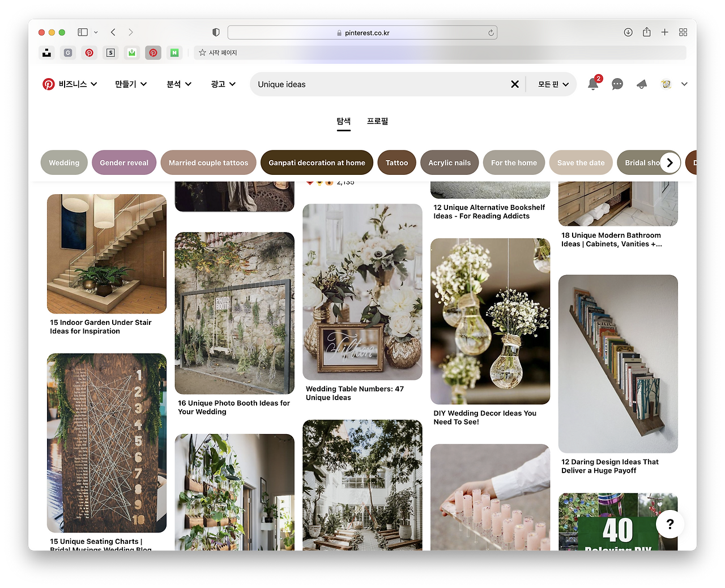Filter by the Wedding chip
The image size is (725, 588).
tap(64, 162)
